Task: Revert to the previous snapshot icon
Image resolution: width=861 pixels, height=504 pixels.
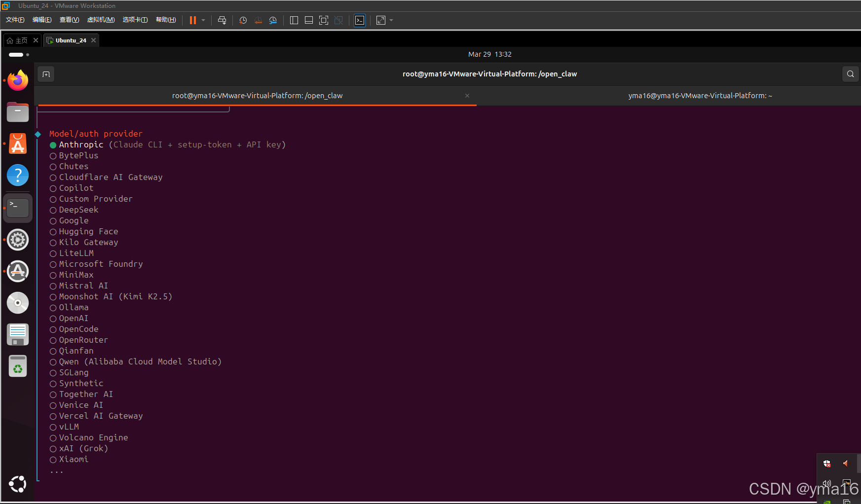Action: click(258, 20)
